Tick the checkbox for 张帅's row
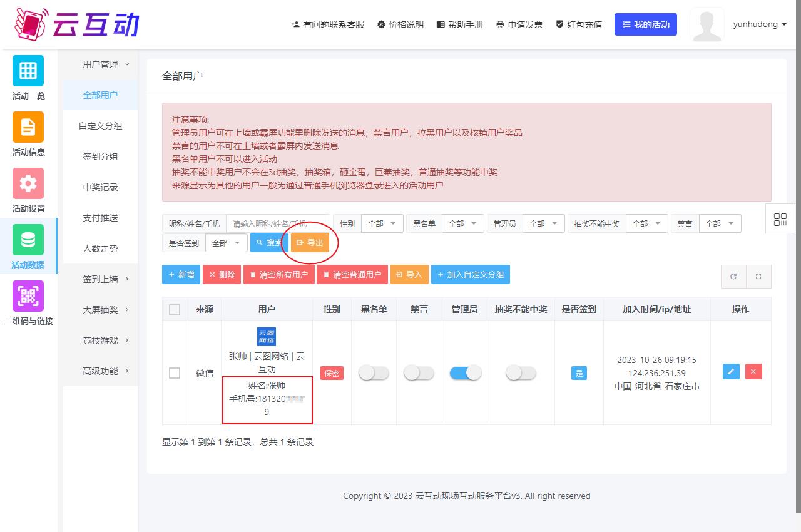This screenshot has width=801, height=532. click(175, 373)
